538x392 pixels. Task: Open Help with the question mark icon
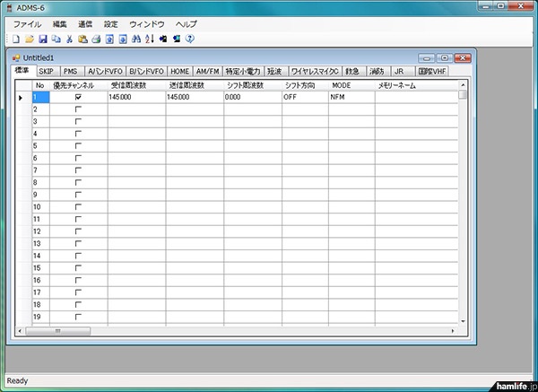point(191,39)
